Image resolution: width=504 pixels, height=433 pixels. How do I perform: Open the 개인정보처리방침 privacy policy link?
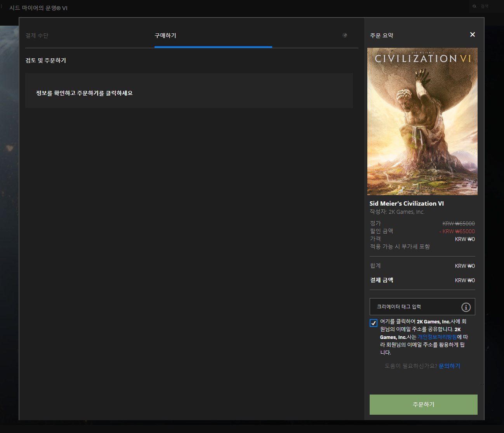point(437,337)
